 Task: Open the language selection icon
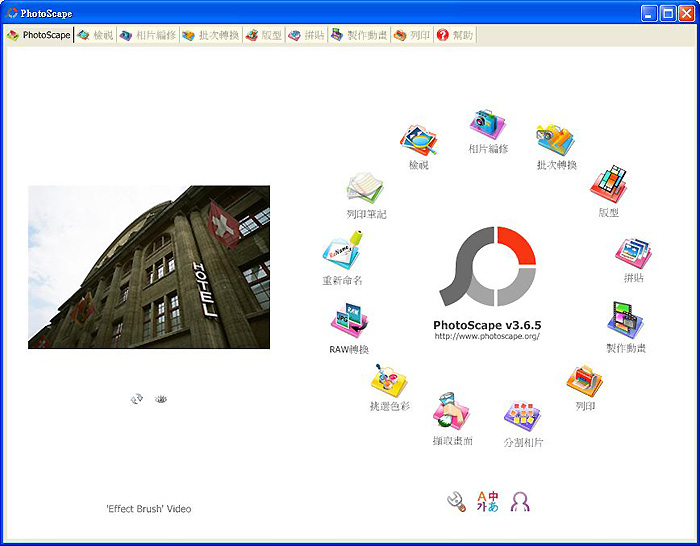point(488,501)
